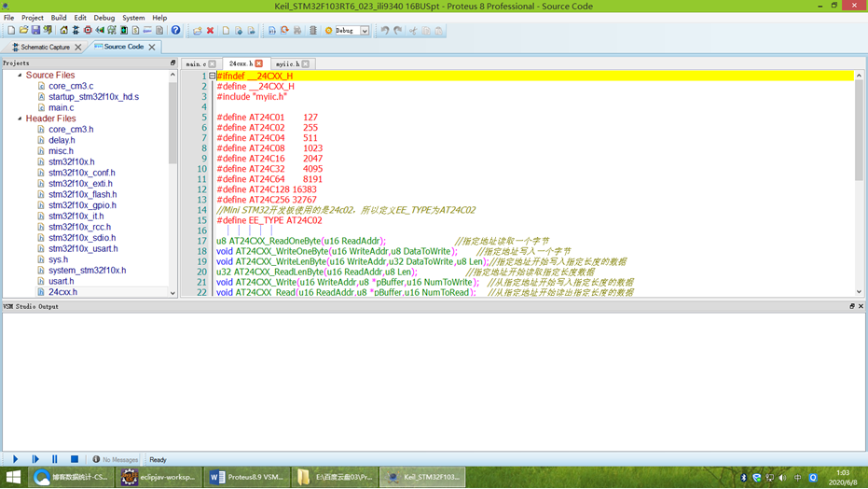
Task: Switch to the main.c editor tab
Action: (196, 64)
